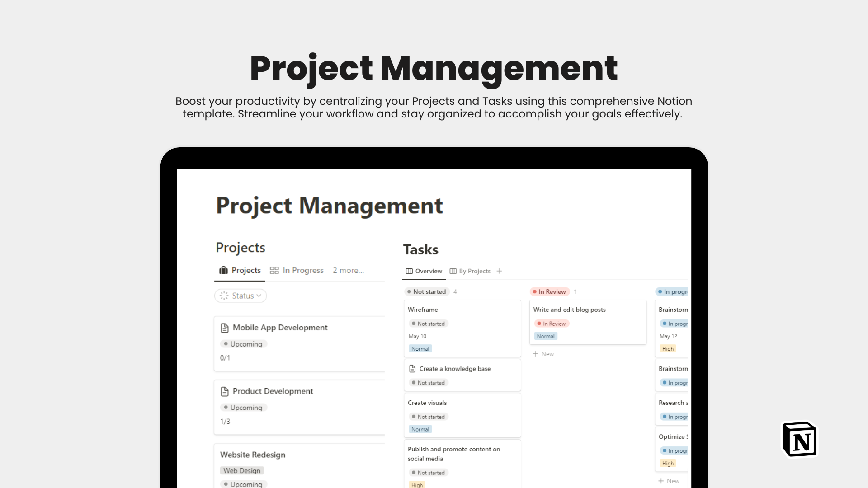Open the Status filter dropdown
This screenshot has height=488, width=868.
click(241, 296)
